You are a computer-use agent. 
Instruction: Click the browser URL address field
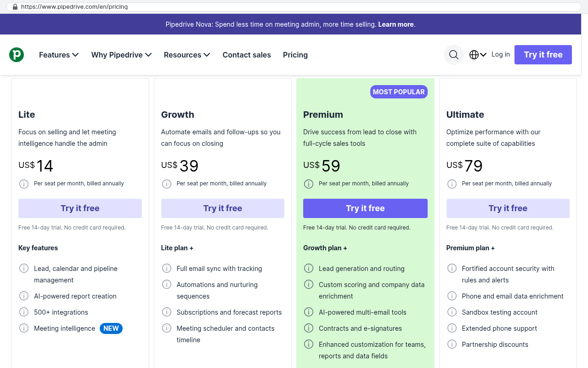(x=294, y=7)
